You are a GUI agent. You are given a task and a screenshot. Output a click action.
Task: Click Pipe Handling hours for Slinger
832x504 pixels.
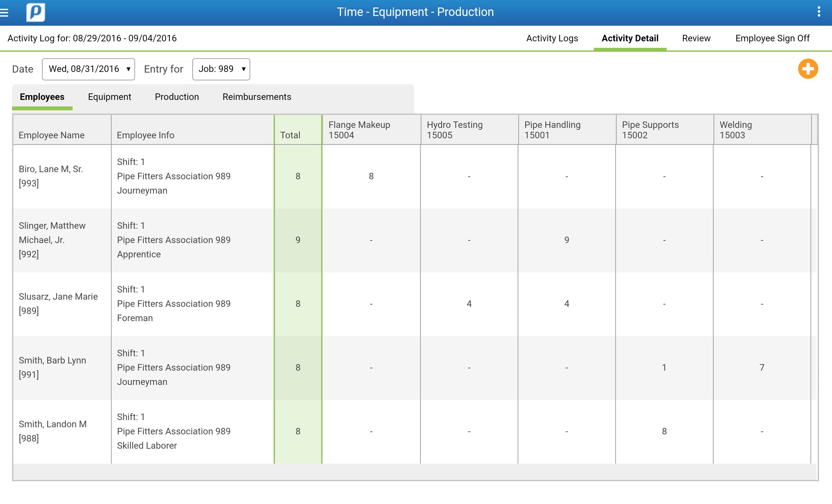click(x=566, y=240)
